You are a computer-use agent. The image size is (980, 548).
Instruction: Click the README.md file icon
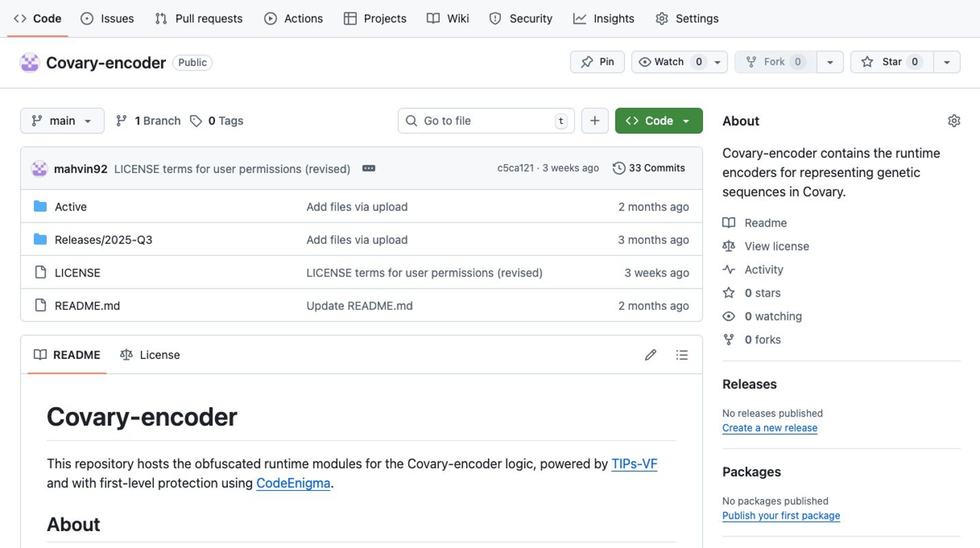(40, 305)
